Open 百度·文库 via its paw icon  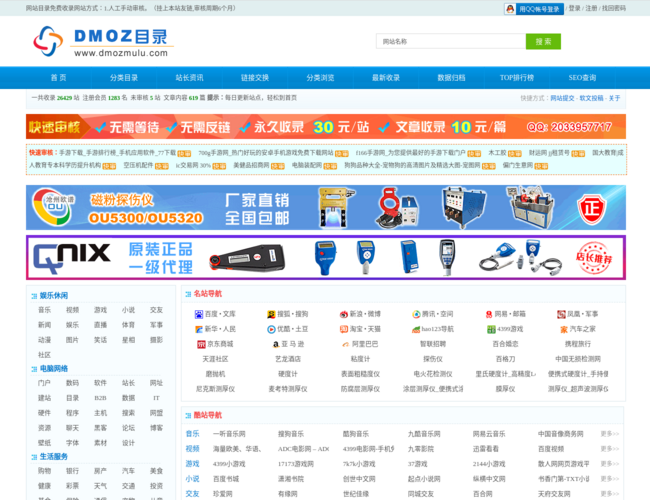[x=199, y=314]
